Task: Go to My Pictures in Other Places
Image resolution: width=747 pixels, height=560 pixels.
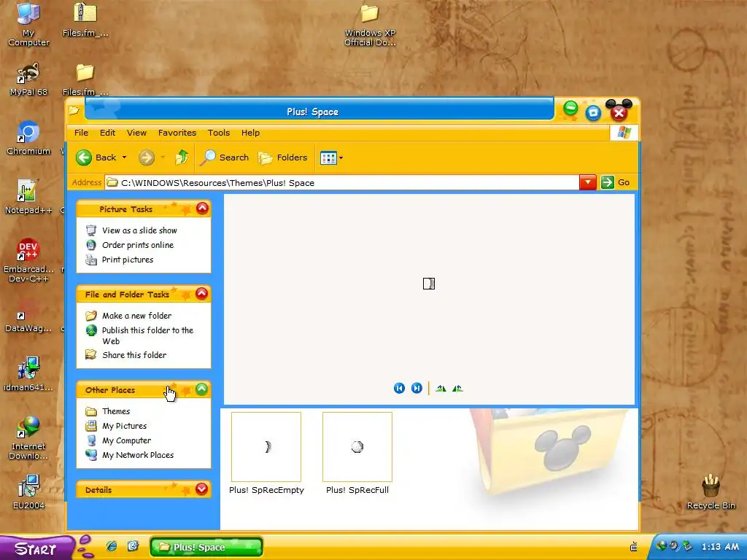Action: tap(116, 426)
